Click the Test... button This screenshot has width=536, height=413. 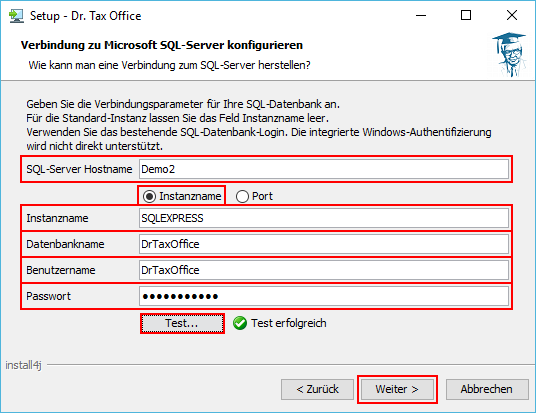pos(182,323)
